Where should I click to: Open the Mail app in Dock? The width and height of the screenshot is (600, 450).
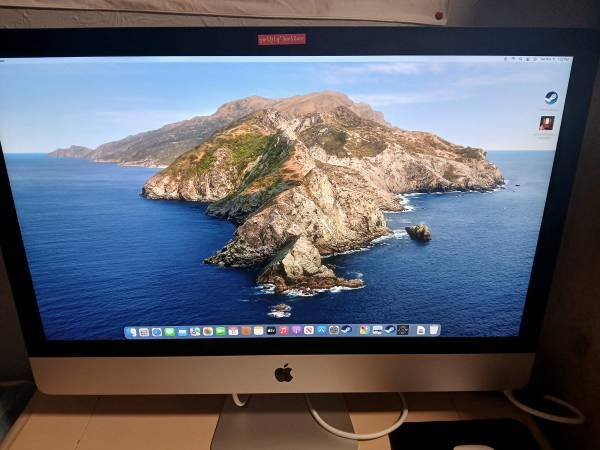point(182,332)
